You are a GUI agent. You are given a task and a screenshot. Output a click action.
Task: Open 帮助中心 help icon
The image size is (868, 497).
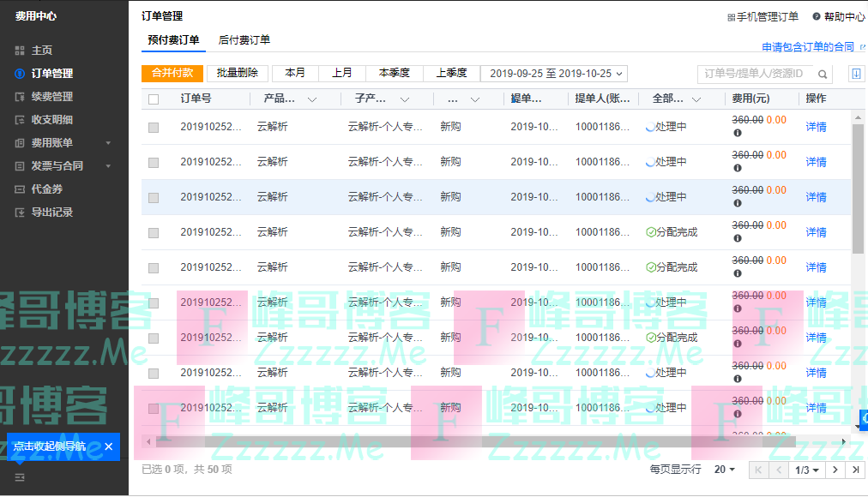point(816,17)
